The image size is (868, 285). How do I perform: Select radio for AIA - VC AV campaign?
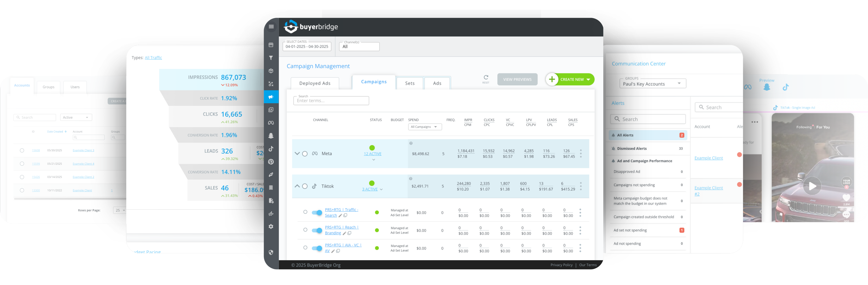coord(305,248)
